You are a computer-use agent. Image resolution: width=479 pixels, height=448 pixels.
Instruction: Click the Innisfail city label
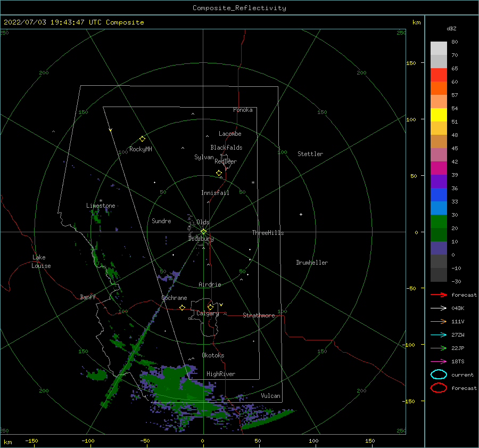click(215, 193)
